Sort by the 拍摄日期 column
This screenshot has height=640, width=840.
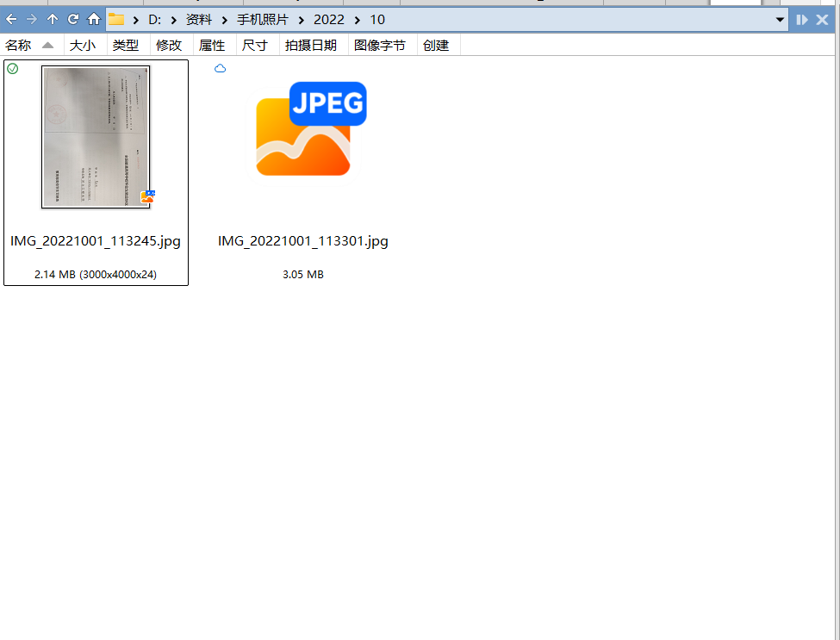(x=311, y=46)
